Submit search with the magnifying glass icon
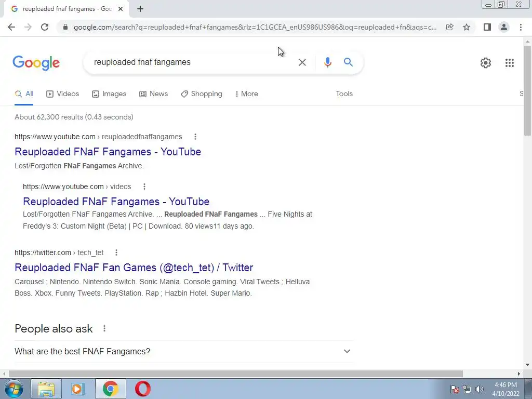Viewport: 532px width, 399px height. (348, 62)
